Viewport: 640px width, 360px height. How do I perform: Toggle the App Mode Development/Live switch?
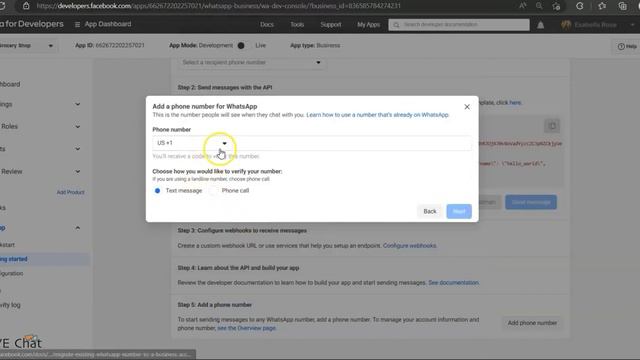241,46
